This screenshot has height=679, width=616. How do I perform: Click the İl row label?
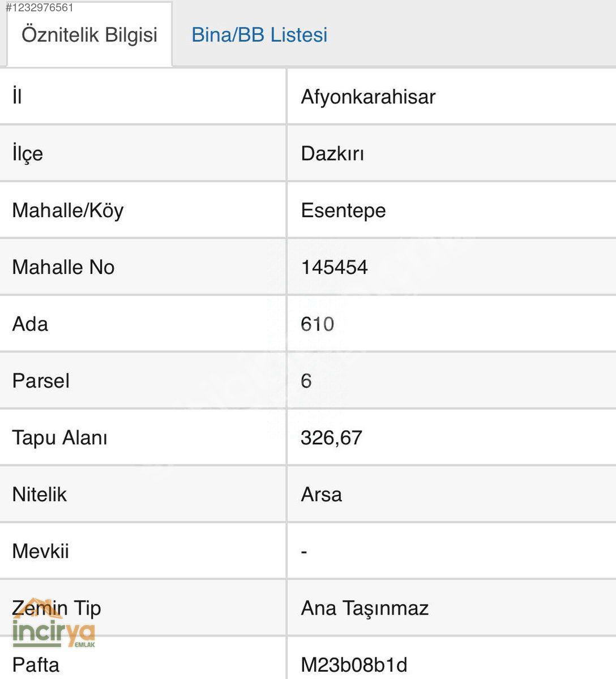point(17,97)
